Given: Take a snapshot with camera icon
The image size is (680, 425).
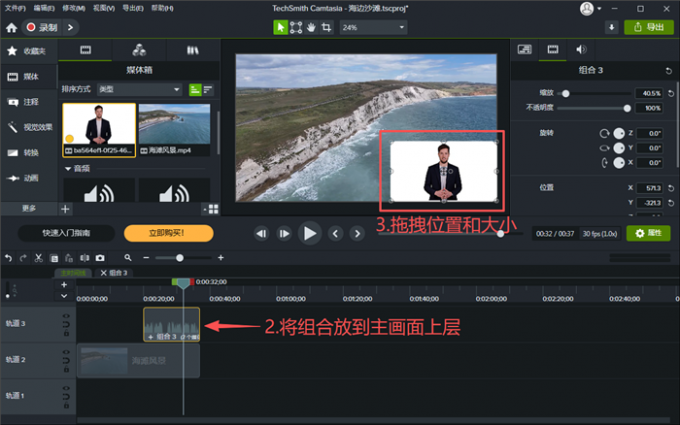Looking at the screenshot, I should pos(100,258).
